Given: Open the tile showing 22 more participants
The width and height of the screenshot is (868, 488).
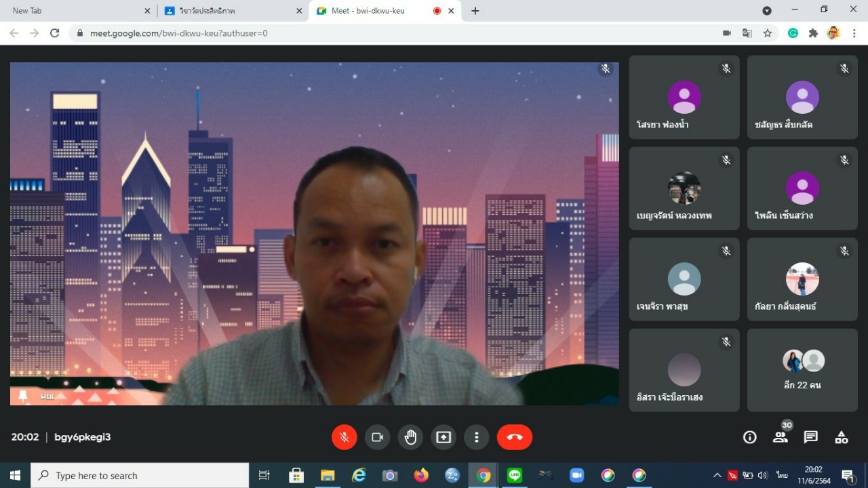Looking at the screenshot, I should pyautogui.click(x=802, y=370).
